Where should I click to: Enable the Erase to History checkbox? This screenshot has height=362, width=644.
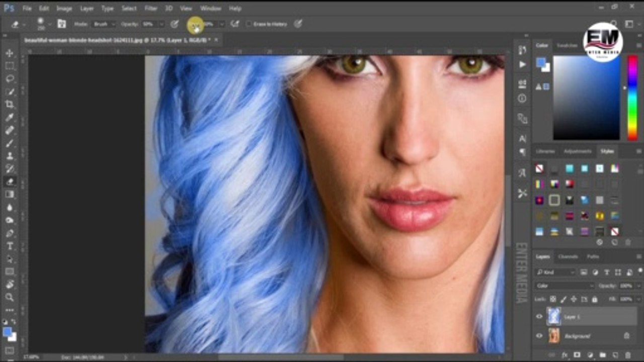[x=249, y=24]
